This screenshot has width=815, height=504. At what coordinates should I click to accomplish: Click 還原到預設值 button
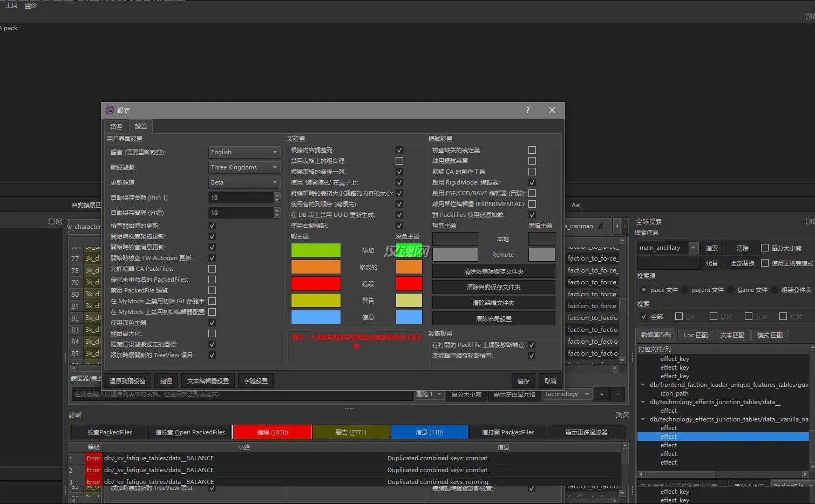(x=127, y=381)
